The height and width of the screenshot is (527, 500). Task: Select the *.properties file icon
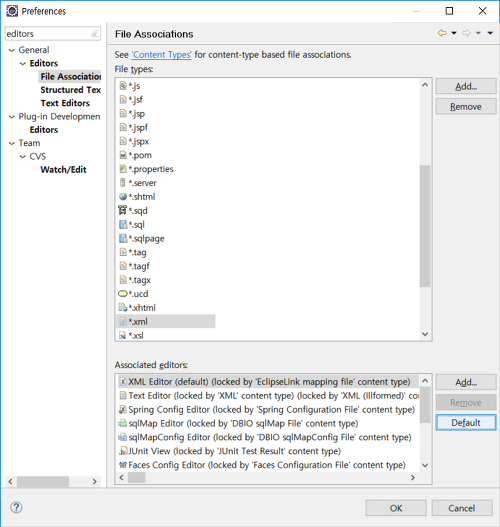[x=123, y=169]
